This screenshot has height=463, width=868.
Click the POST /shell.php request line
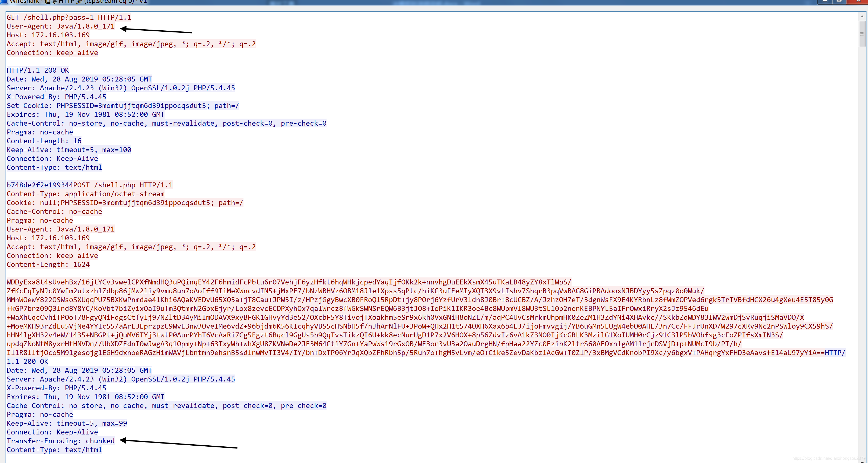pyautogui.click(x=123, y=185)
